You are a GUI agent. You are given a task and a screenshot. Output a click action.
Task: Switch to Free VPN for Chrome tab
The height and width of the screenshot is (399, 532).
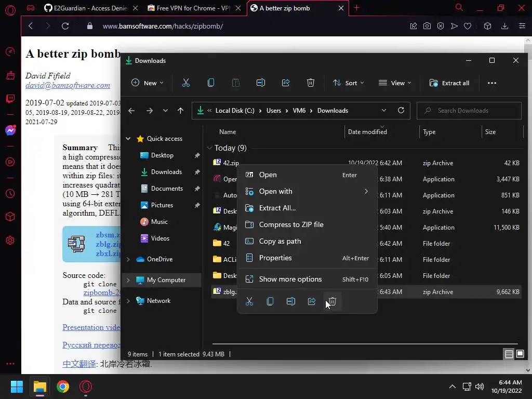[194, 8]
